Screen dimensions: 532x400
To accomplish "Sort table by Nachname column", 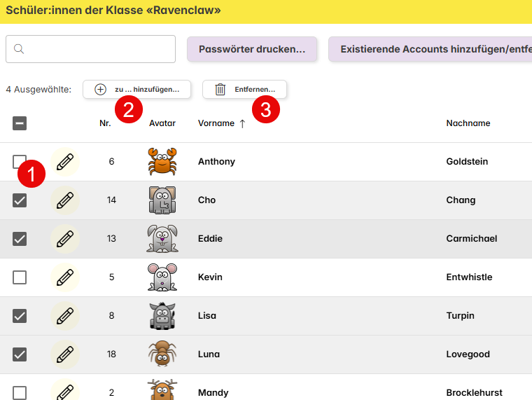I will pos(468,123).
